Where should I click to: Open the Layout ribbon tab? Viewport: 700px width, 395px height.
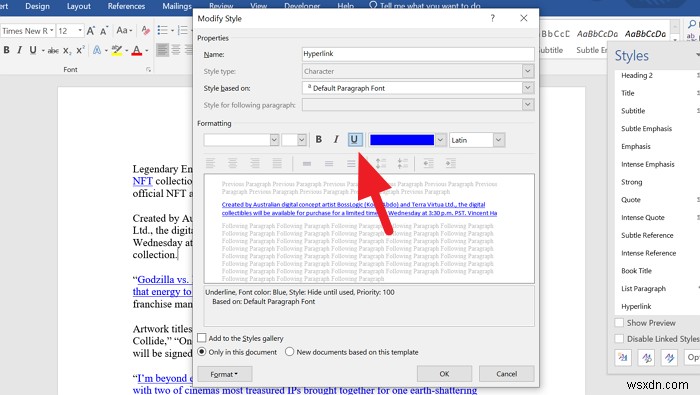pos(79,6)
